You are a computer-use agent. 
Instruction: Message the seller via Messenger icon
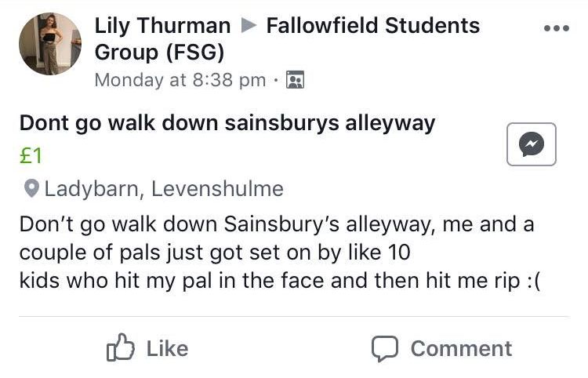click(x=531, y=144)
